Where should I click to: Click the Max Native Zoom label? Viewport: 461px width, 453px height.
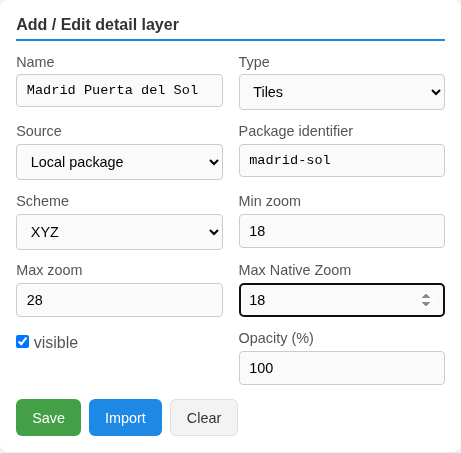(295, 270)
